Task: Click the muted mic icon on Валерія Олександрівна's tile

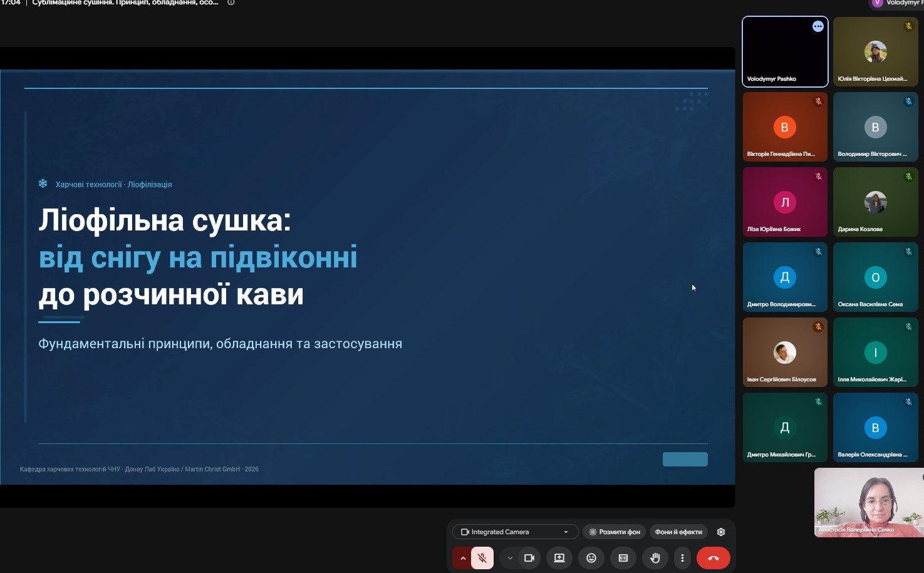Action: tap(908, 402)
